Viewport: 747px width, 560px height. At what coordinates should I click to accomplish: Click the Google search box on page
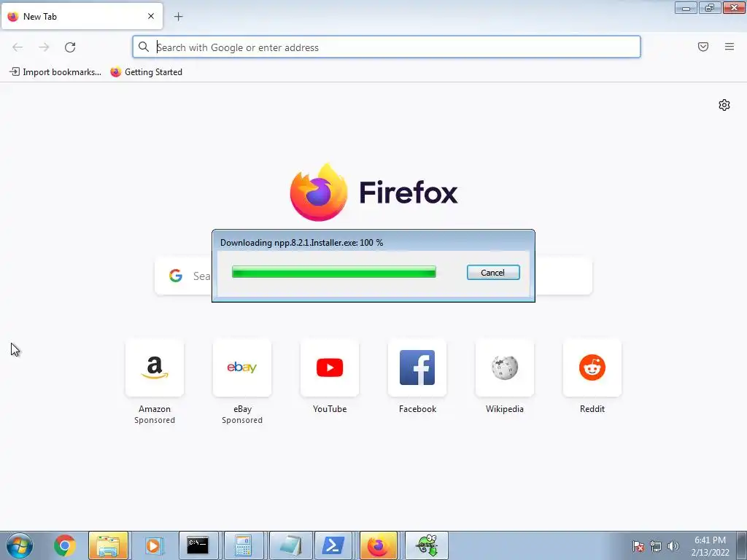373,276
